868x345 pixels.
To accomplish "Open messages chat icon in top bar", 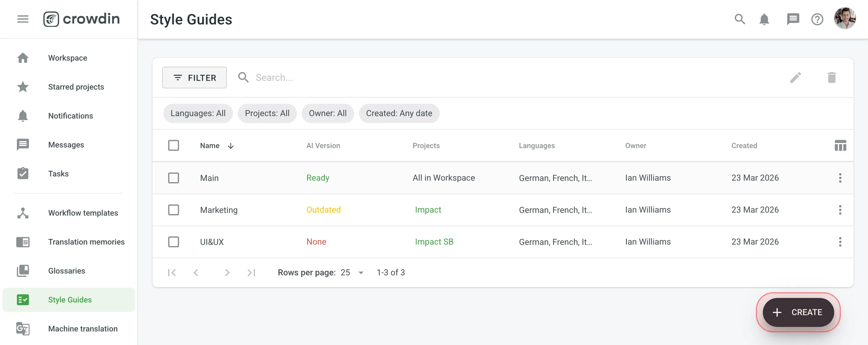I will pyautogui.click(x=793, y=19).
